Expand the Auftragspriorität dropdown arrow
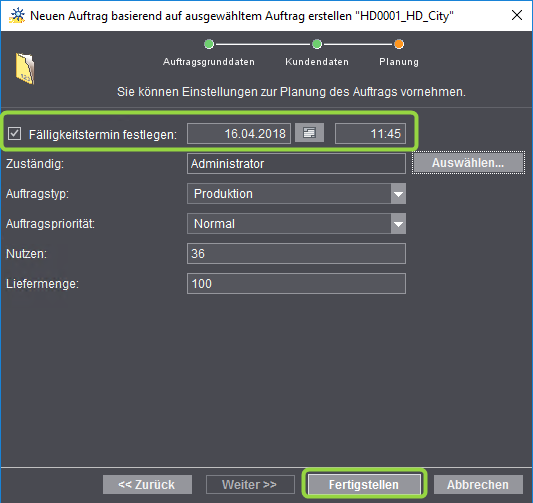 pos(398,224)
